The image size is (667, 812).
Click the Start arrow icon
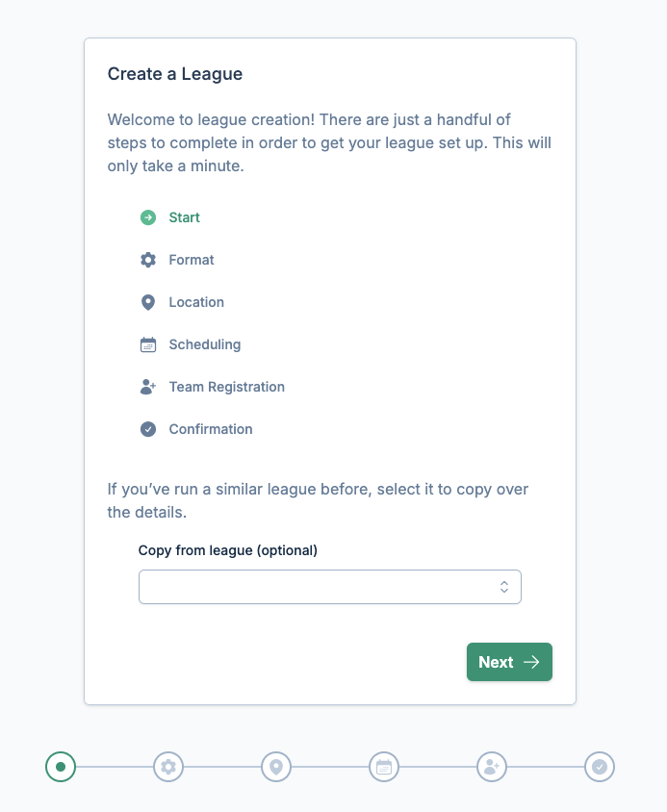147,217
